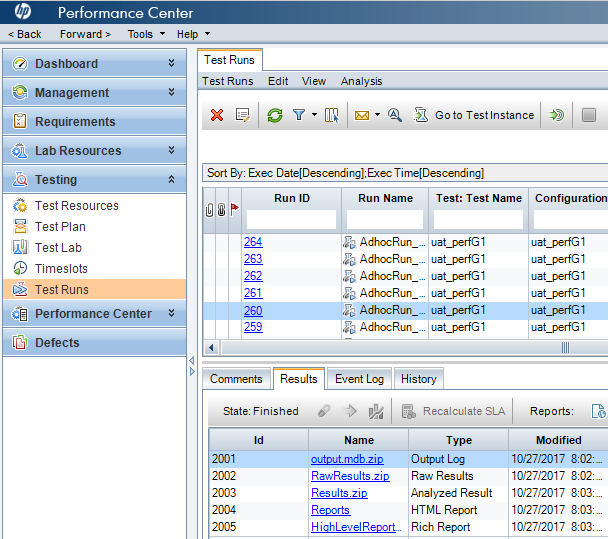
Task: Click the find magnifier icon
Action: tap(394, 115)
